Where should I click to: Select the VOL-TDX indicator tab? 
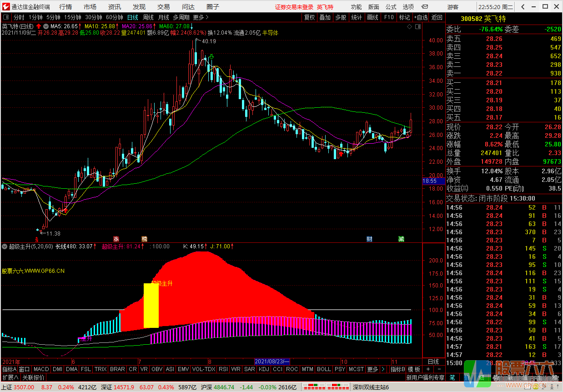pos(204,369)
